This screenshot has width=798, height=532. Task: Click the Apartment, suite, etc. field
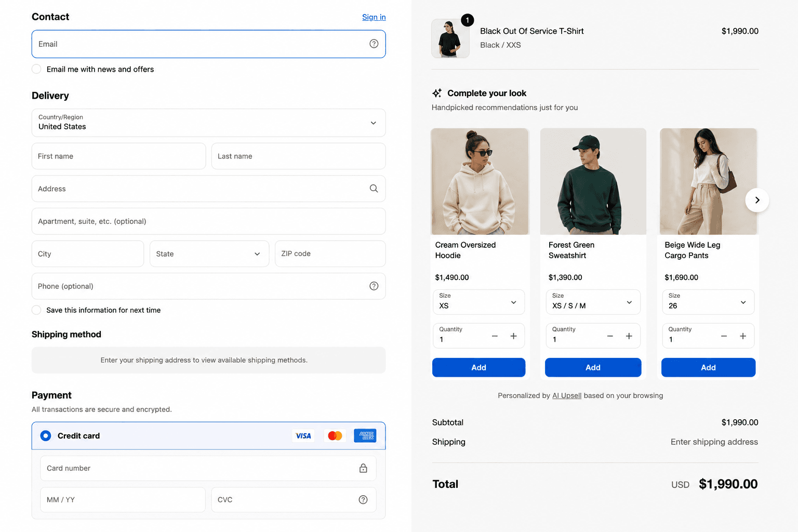pyautogui.click(x=208, y=221)
